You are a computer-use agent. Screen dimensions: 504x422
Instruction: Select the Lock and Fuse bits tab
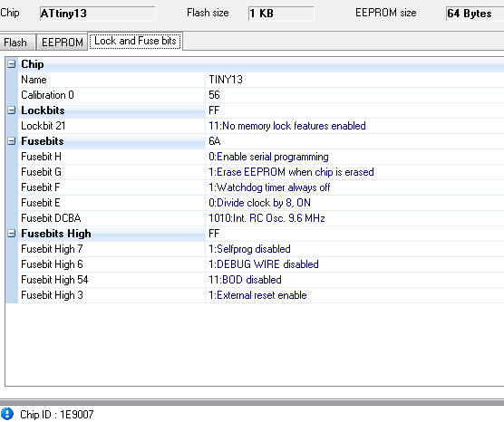(135, 41)
